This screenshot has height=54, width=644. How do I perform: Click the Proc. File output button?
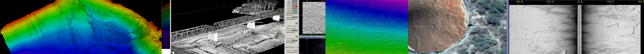pyautogui.click(x=289, y=30)
